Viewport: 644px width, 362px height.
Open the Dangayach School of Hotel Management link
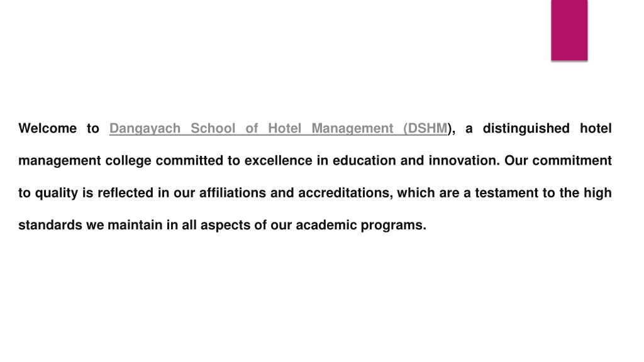pyautogui.click(x=278, y=128)
